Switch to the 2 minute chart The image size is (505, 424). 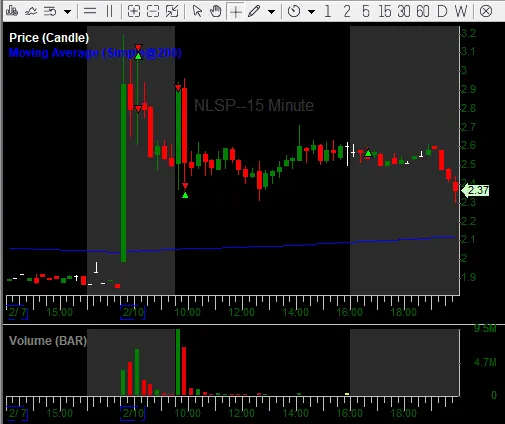(x=347, y=12)
